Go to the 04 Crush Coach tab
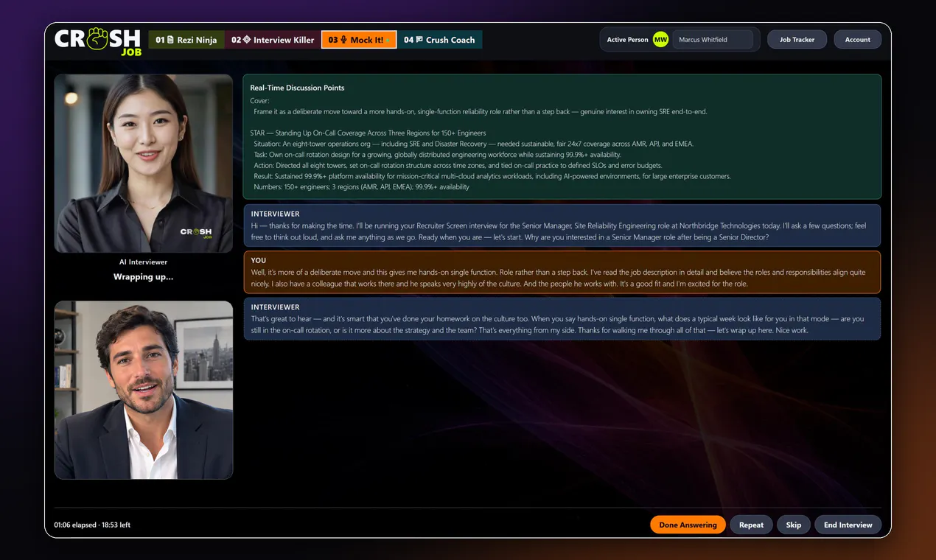Image resolution: width=936 pixels, height=560 pixels. click(439, 40)
